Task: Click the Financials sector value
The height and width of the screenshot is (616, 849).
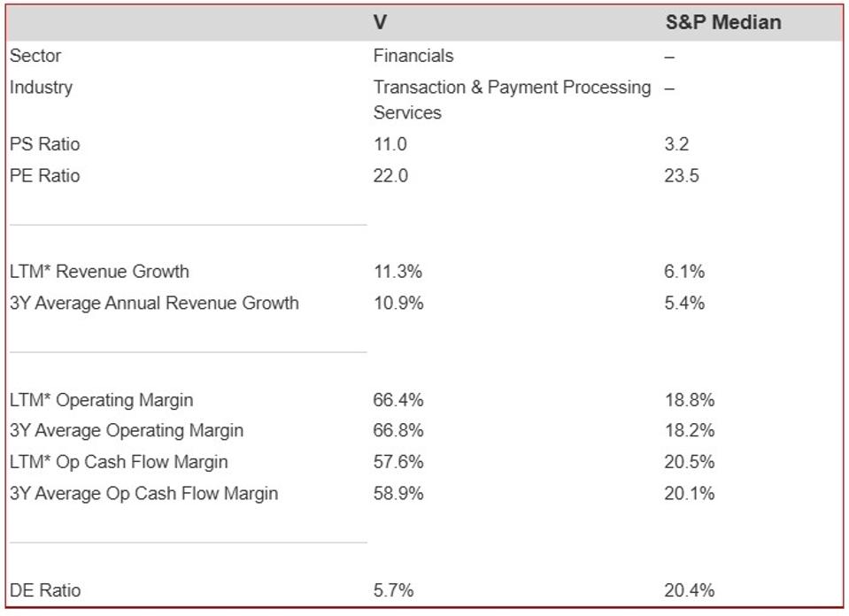Action: coord(413,56)
